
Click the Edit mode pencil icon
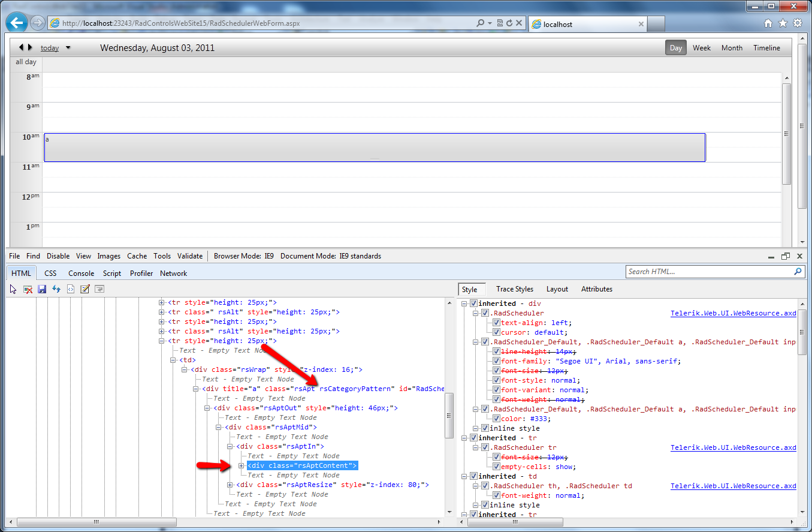tap(85, 289)
